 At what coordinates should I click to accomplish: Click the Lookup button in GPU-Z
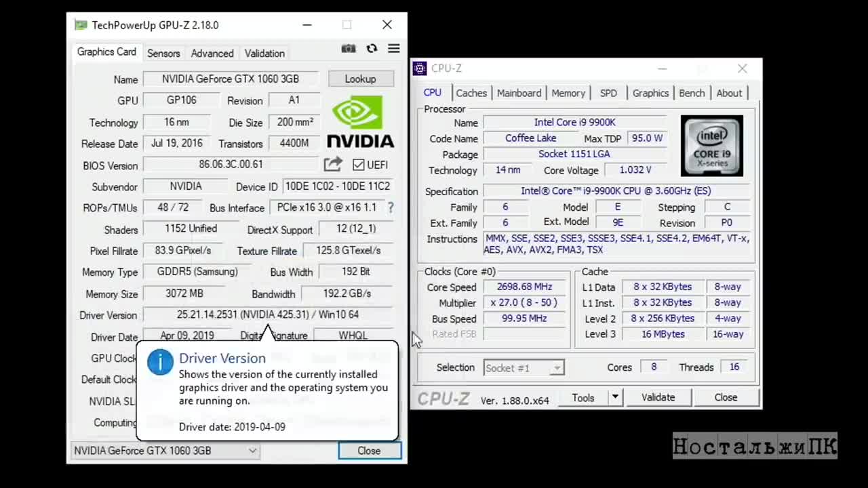point(360,79)
